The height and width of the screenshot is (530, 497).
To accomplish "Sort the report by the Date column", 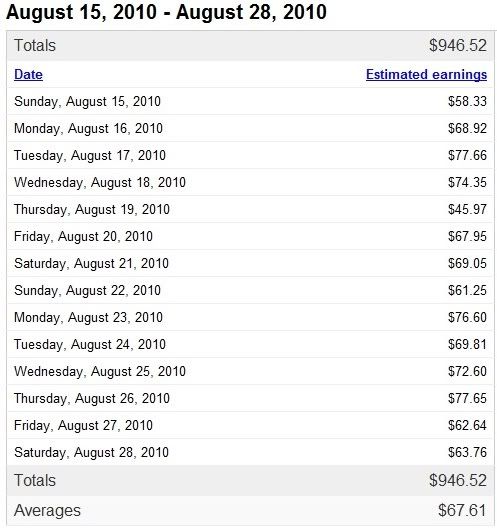I will [x=28, y=74].
